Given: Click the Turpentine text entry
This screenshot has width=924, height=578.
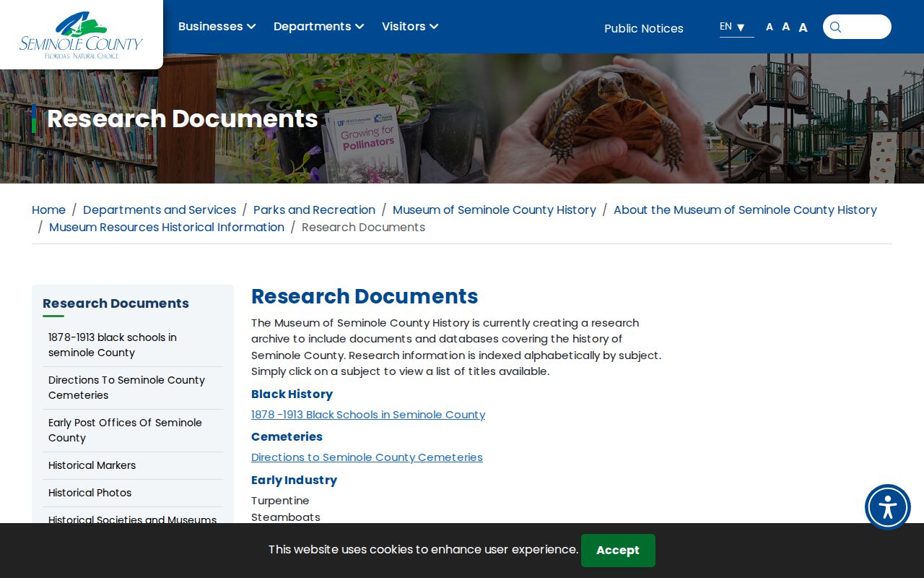Looking at the screenshot, I should coord(280,501).
